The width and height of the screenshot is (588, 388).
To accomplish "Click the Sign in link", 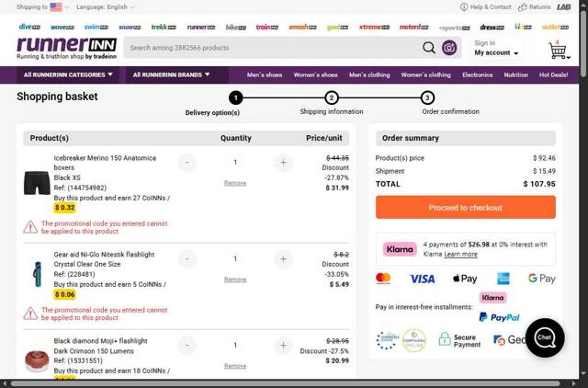I will click(x=484, y=43).
